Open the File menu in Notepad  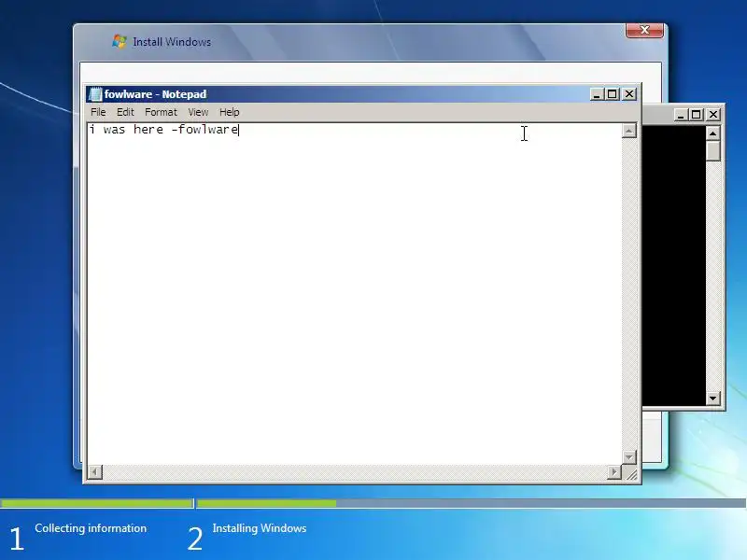pos(98,112)
